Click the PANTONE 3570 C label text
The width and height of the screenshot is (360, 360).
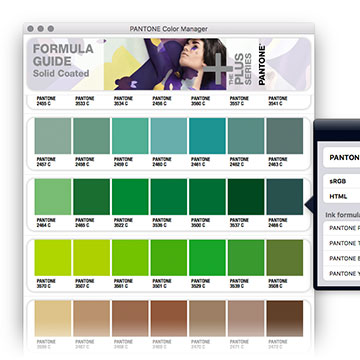click(46, 284)
